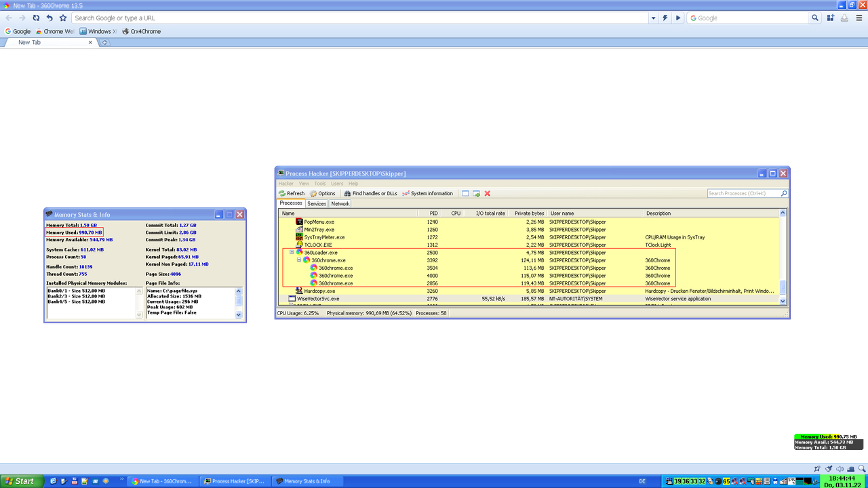Click Refresh in Process Hacker toolbar
Screen dimensions: 868x488
click(292, 194)
